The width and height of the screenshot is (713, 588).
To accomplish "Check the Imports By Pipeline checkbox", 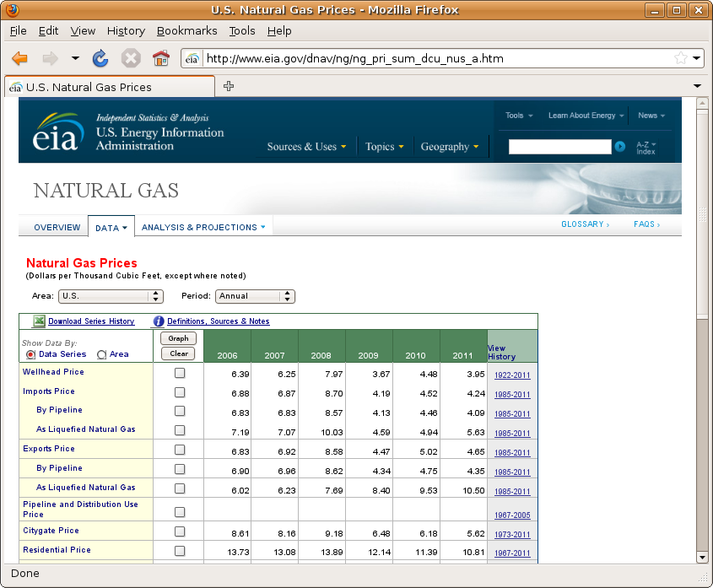I will 180,411.
